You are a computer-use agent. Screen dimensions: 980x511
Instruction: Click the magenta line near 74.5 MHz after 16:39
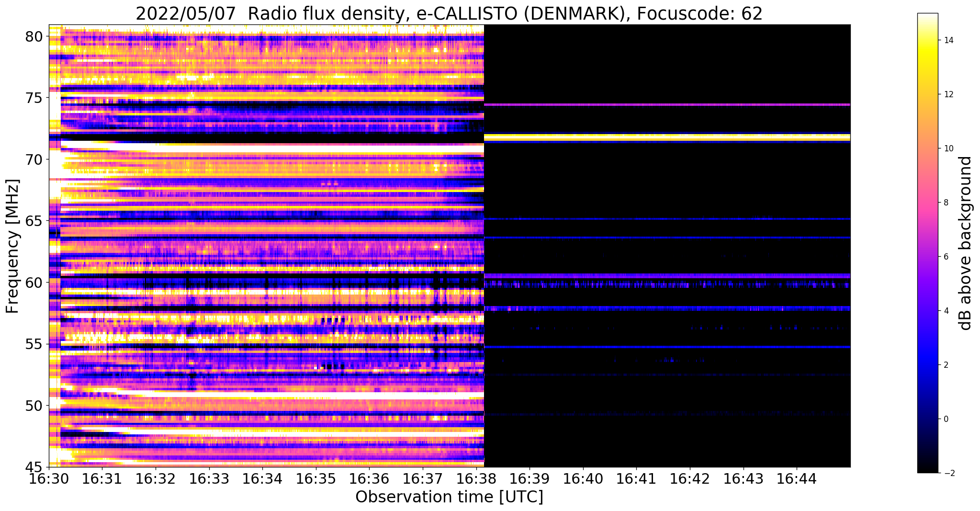point(667,104)
